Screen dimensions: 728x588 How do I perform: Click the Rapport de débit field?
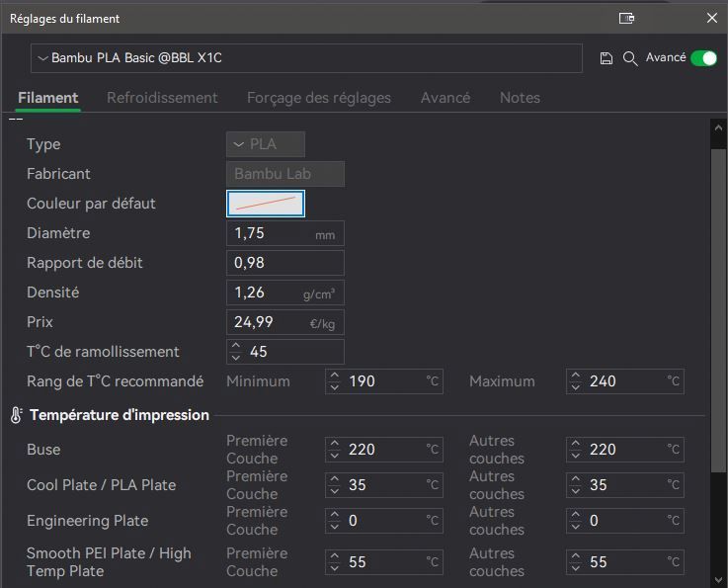click(x=284, y=263)
